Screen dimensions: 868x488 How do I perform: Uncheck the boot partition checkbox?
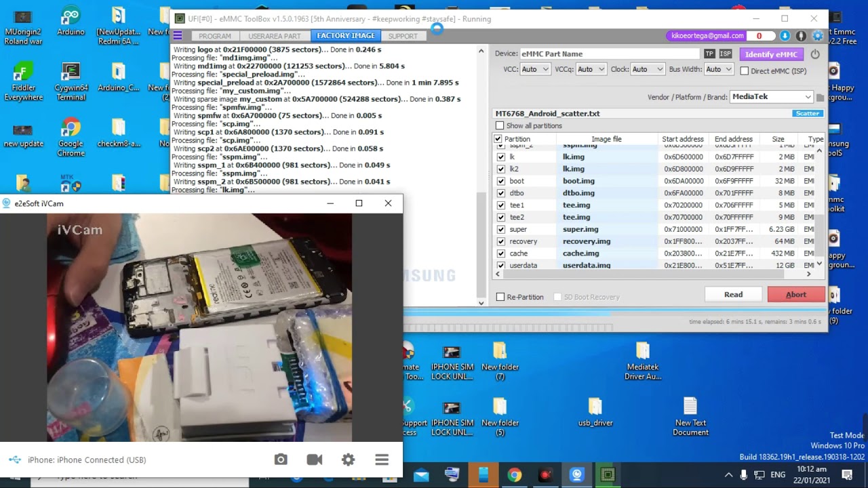click(x=501, y=181)
